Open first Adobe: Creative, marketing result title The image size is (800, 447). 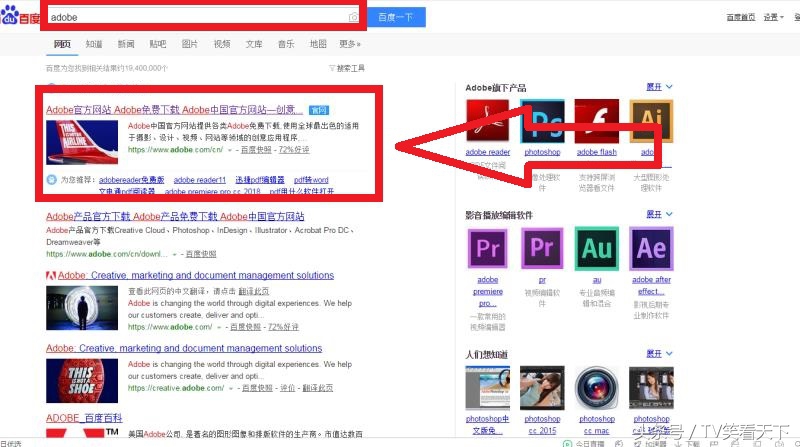(196, 276)
